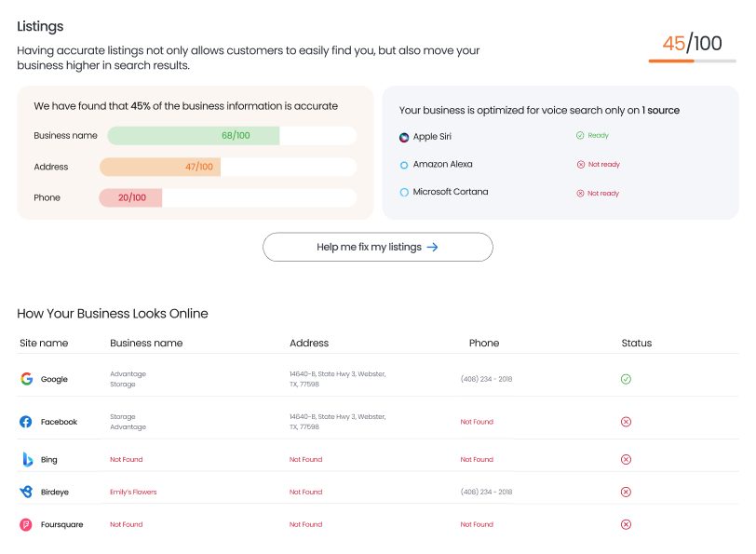
Task: Click the Apple Siri Ready status
Action: point(592,136)
